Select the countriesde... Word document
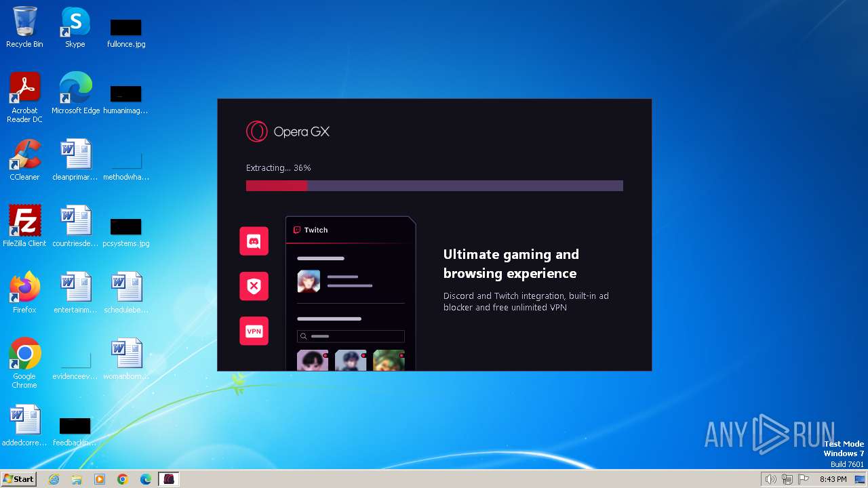This screenshot has height=488, width=868. point(75,226)
